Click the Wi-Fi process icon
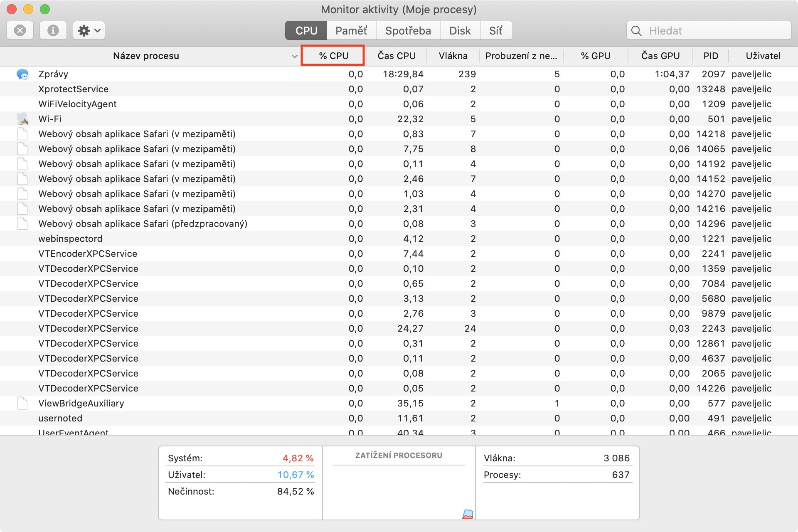798x532 pixels. click(x=22, y=119)
